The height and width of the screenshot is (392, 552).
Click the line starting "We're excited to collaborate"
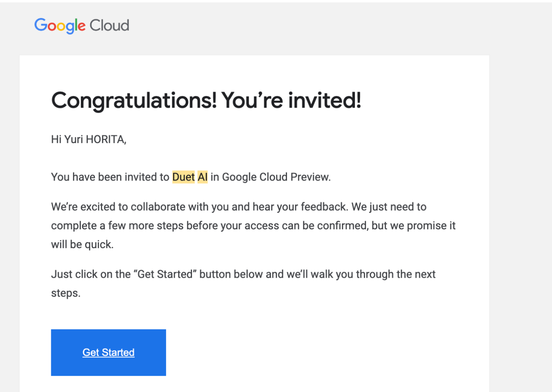coord(239,207)
